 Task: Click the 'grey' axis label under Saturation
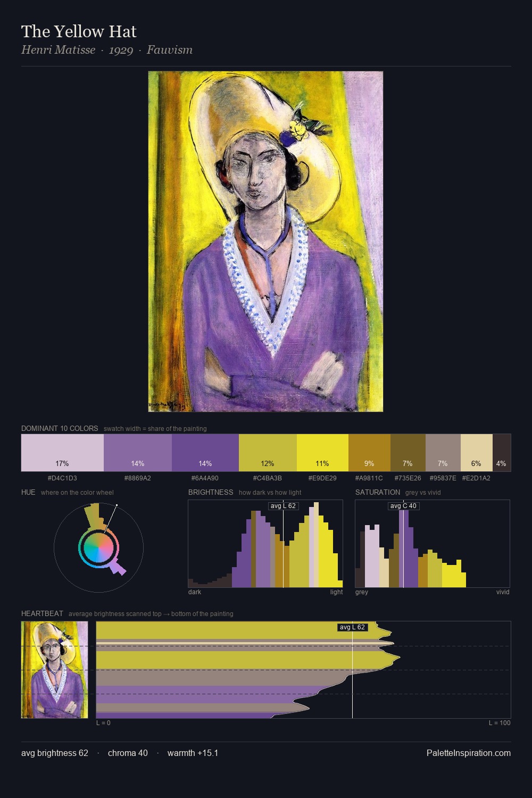click(x=362, y=592)
